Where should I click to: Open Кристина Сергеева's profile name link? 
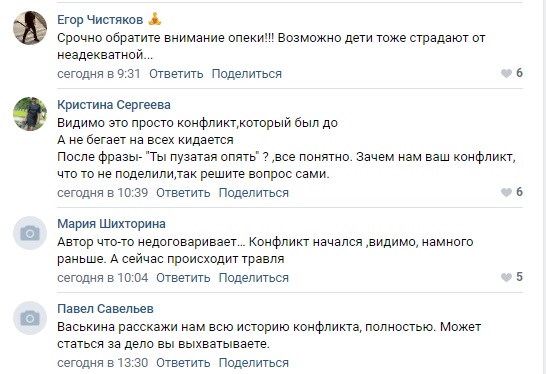point(114,105)
